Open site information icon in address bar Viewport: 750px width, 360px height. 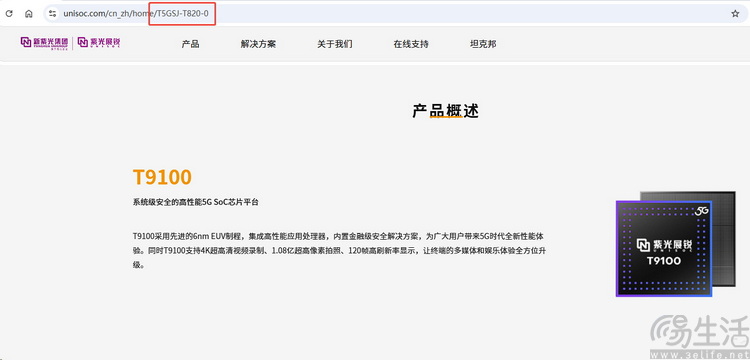53,14
